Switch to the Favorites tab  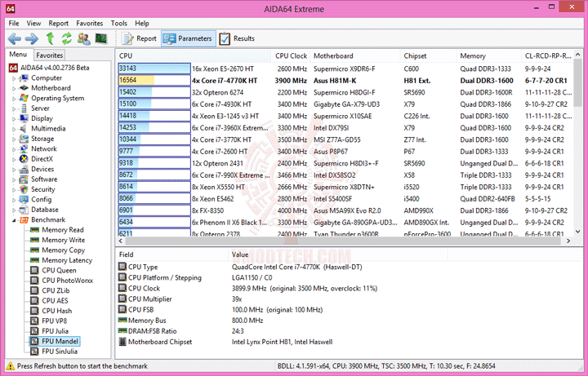coord(50,55)
